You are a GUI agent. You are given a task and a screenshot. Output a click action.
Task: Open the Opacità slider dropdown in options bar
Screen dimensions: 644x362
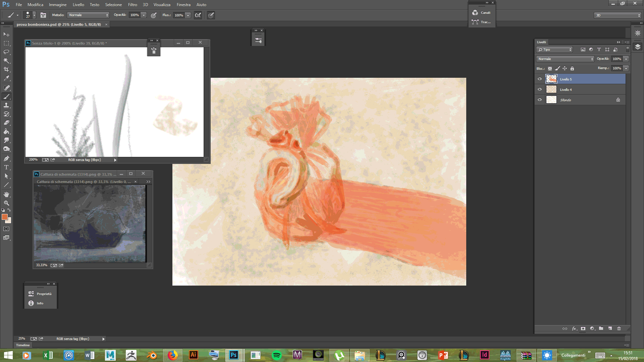pos(144,15)
